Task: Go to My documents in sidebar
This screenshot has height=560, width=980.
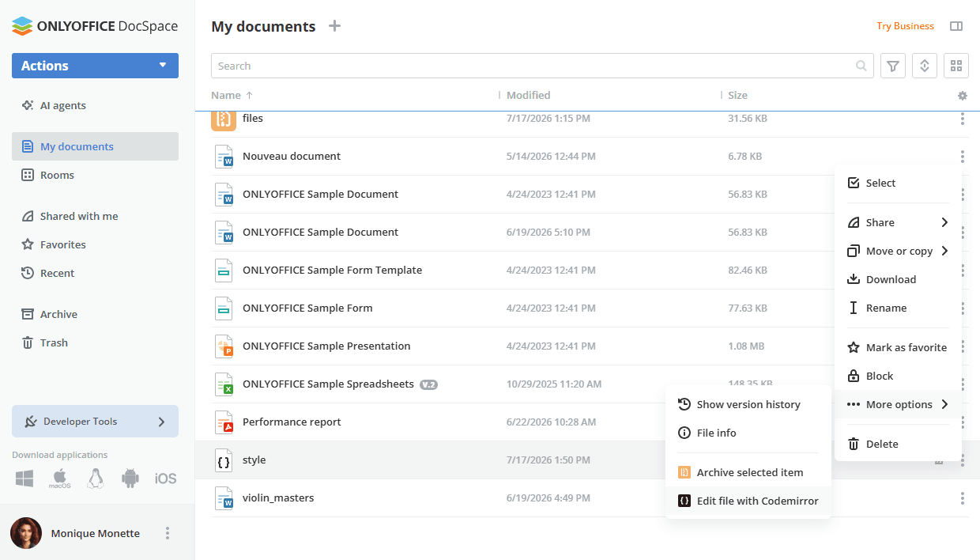Action: [x=95, y=146]
